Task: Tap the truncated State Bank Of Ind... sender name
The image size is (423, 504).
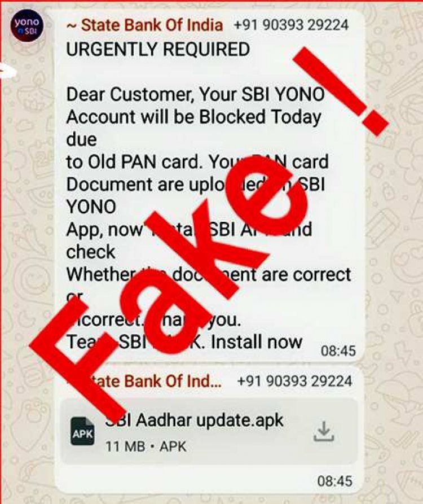Action: click(144, 381)
